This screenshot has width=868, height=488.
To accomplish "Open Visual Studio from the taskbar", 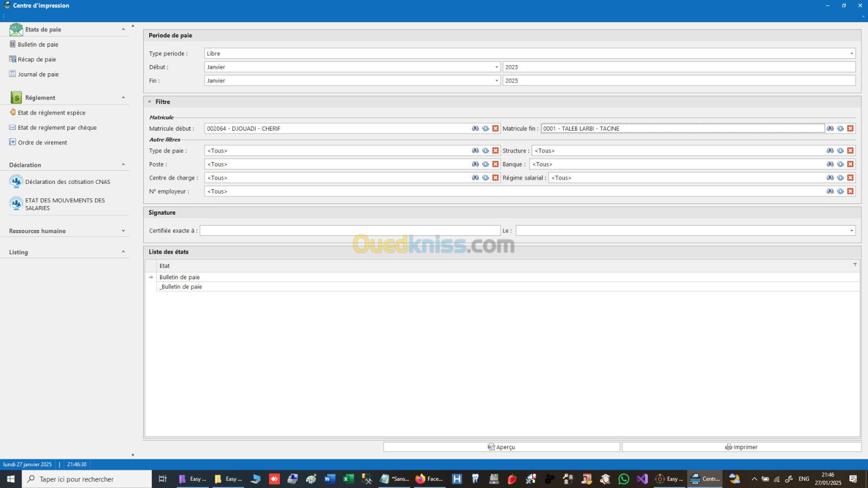I will [642, 479].
